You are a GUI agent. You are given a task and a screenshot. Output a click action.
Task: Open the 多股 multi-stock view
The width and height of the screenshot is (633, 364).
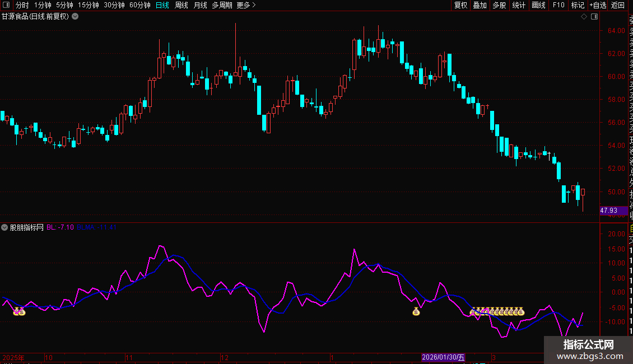click(499, 5)
